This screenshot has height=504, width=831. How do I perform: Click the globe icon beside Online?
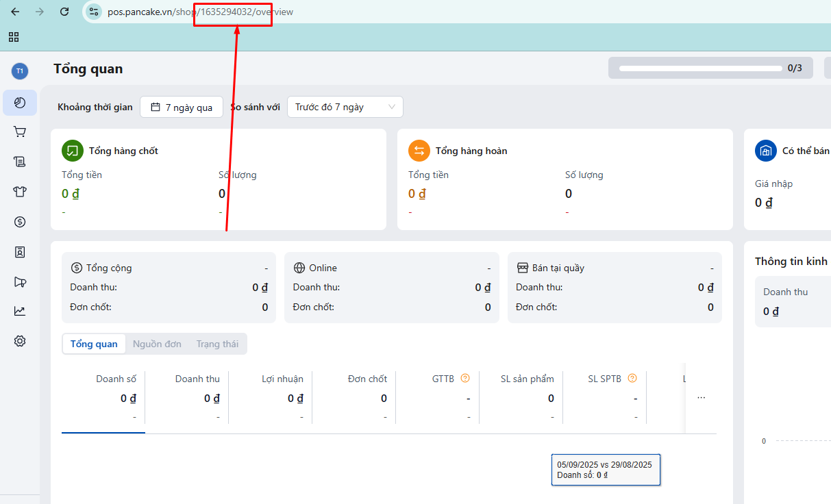(299, 268)
